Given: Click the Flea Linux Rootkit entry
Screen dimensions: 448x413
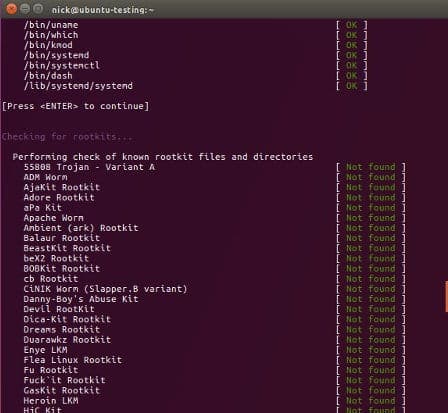Looking at the screenshot, I should [x=73, y=360].
